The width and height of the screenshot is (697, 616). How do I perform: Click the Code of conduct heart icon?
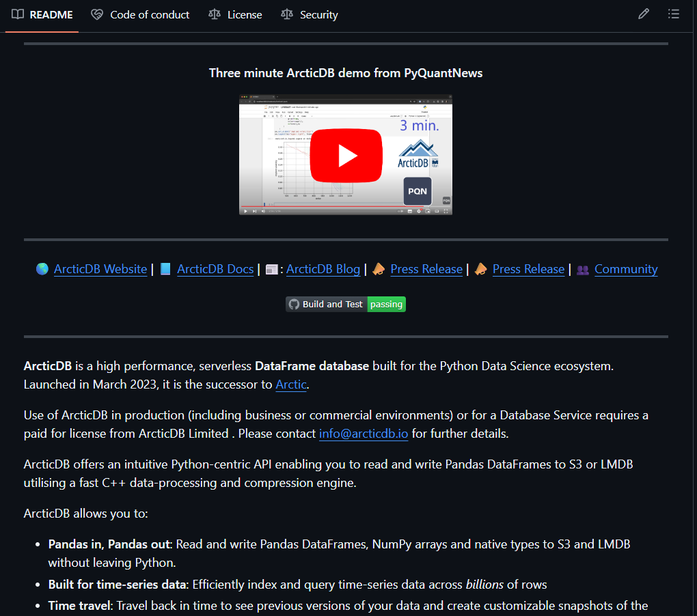coord(97,14)
